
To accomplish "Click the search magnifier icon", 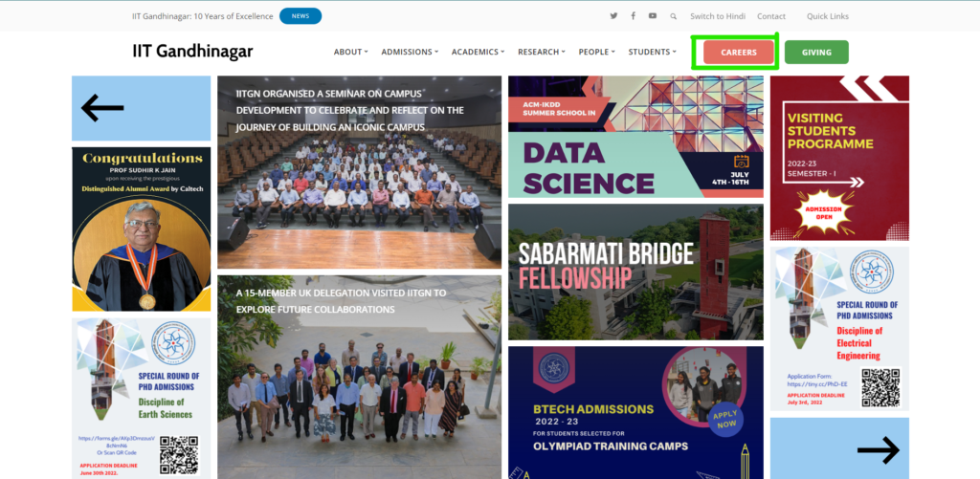I will [x=674, y=16].
